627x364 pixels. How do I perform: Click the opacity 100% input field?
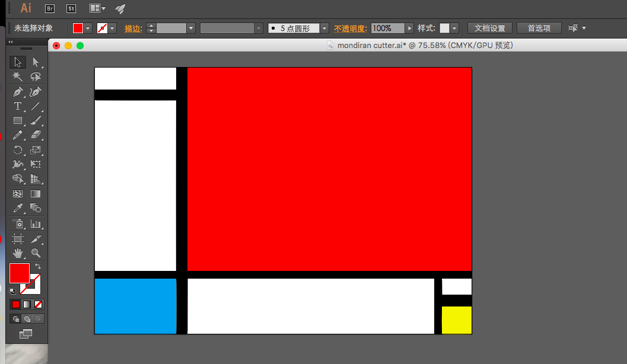coord(387,28)
